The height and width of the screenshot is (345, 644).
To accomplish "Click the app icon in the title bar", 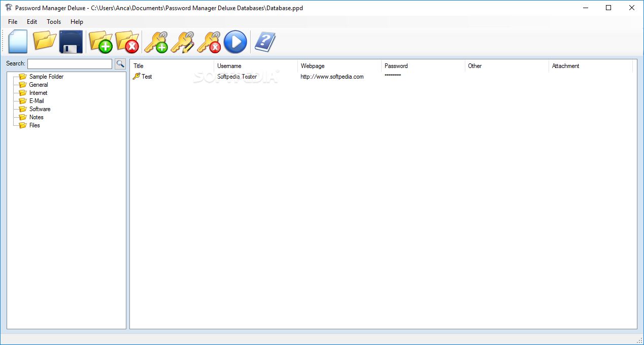I will [x=9, y=8].
